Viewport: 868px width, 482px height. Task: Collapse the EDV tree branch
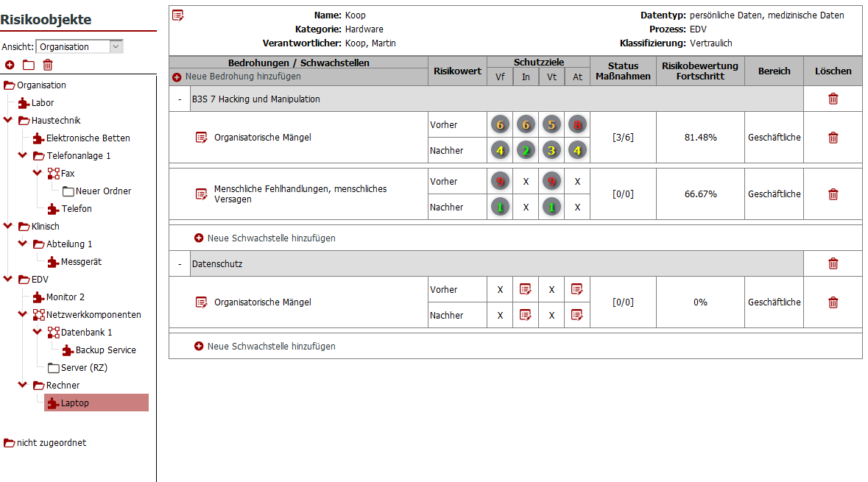9,280
